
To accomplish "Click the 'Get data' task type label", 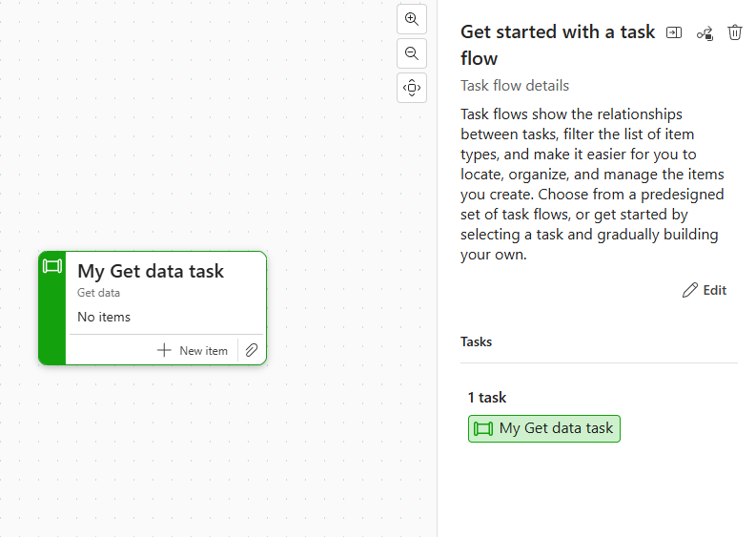I will tap(98, 293).
